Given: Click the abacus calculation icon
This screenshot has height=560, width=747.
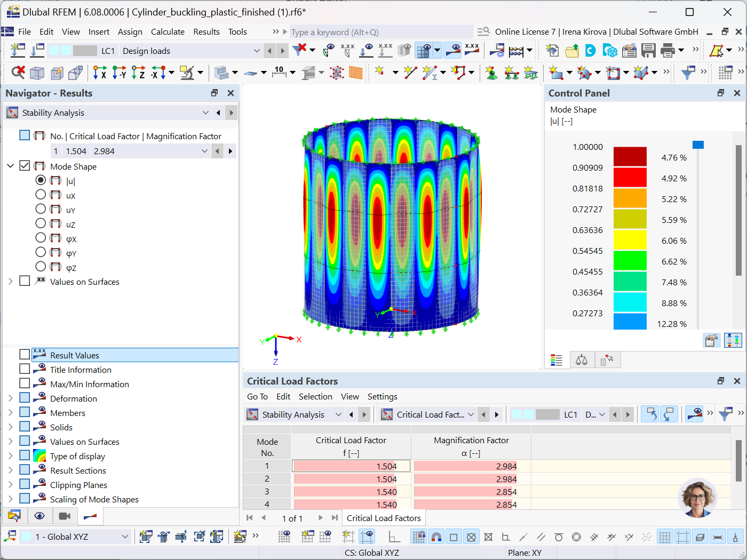Looking at the screenshot, I should click(515, 50).
